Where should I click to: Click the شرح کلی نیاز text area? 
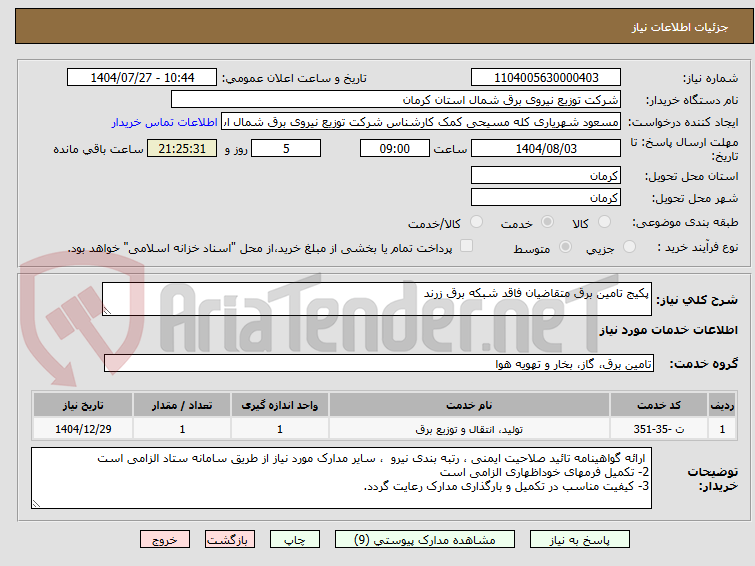click(x=377, y=299)
